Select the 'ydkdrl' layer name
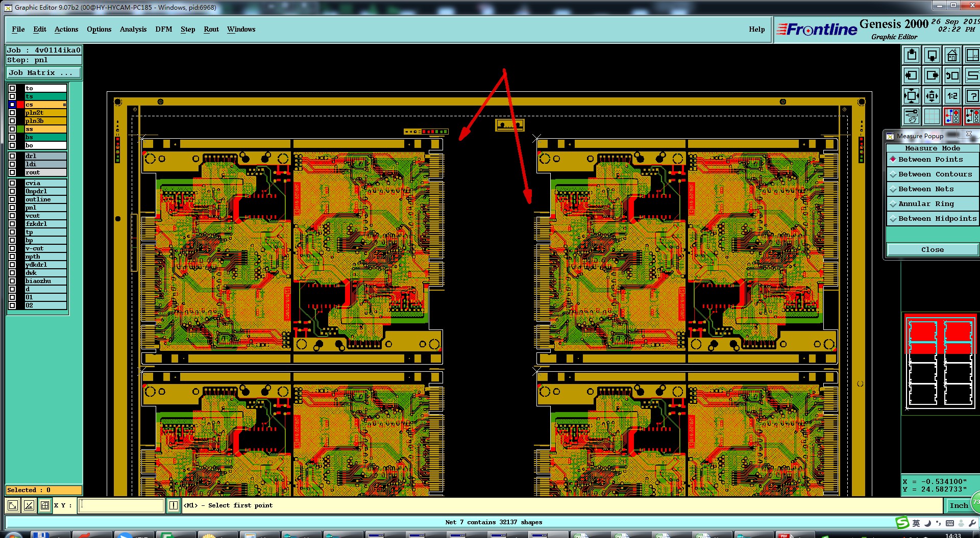This screenshot has width=980, height=538. [45, 265]
